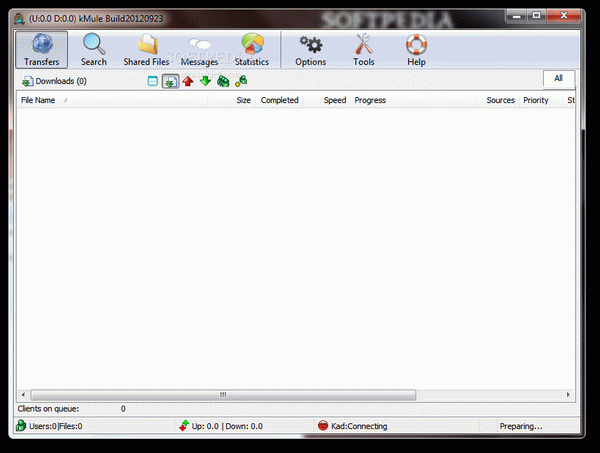The height and width of the screenshot is (453, 600).
Task: Click the Kad:Connecting status text
Action: 359,426
